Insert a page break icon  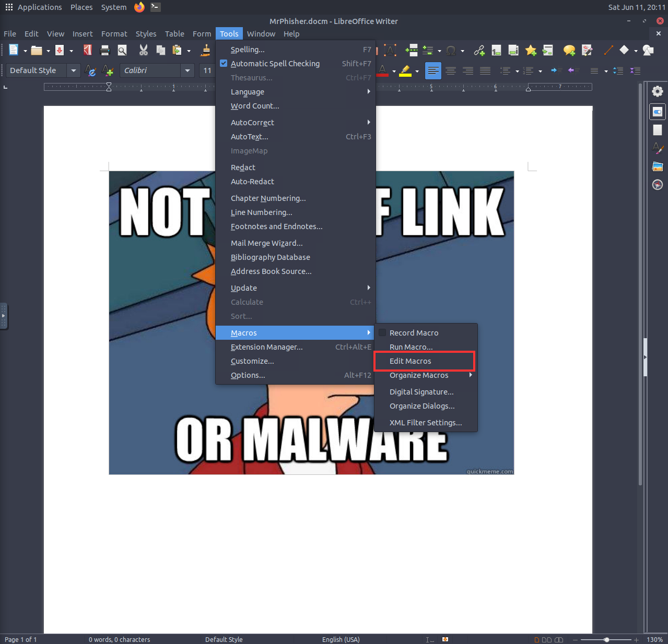pyautogui.click(x=411, y=50)
